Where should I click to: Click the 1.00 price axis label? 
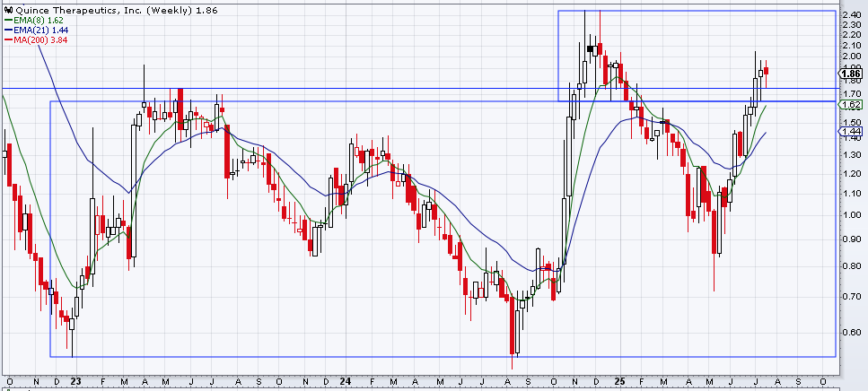coord(853,215)
